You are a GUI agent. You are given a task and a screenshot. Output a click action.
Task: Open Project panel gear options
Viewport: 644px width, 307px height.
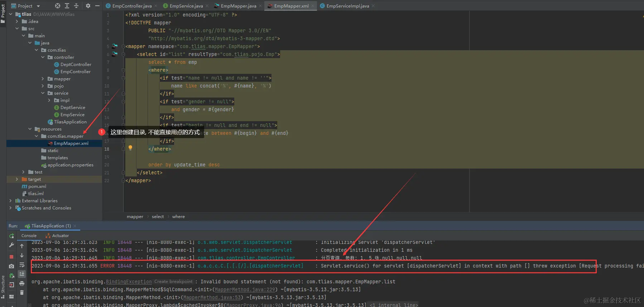88,6
